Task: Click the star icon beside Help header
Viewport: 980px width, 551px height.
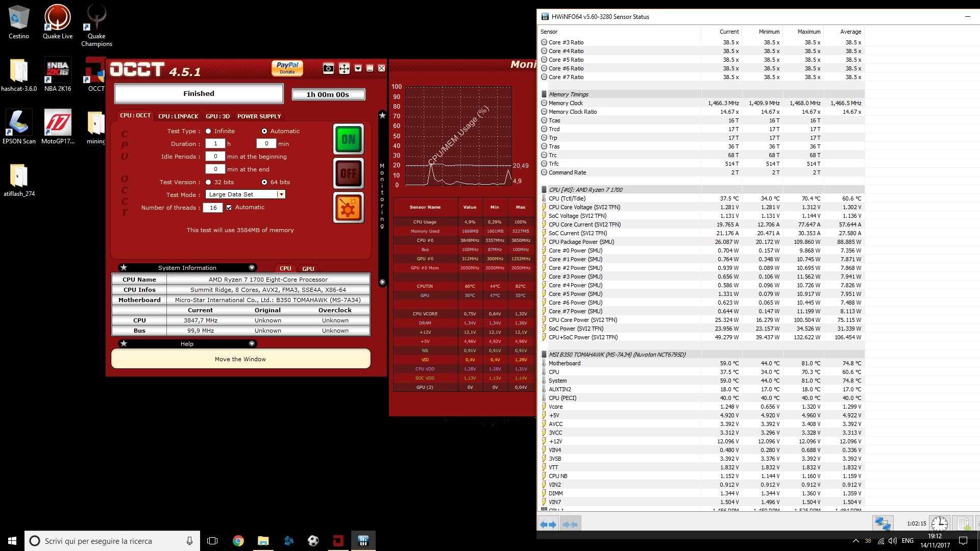Action: pyautogui.click(x=124, y=343)
